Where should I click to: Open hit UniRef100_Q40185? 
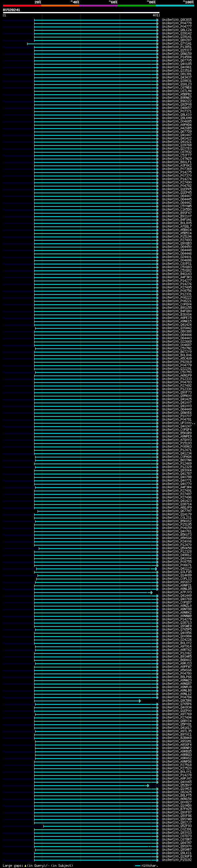[176, 64]
